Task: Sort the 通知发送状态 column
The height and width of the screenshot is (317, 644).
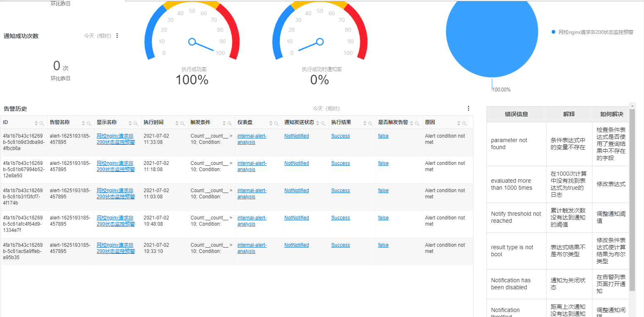Action: [317, 123]
